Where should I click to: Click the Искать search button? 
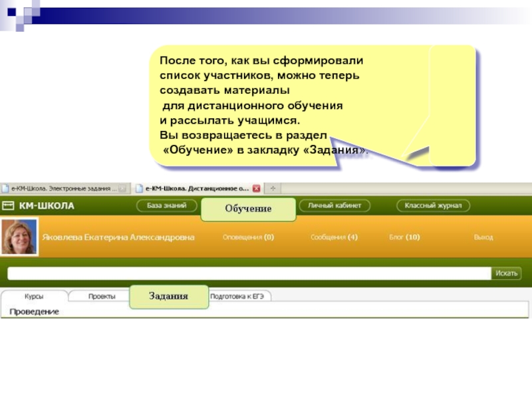click(506, 273)
